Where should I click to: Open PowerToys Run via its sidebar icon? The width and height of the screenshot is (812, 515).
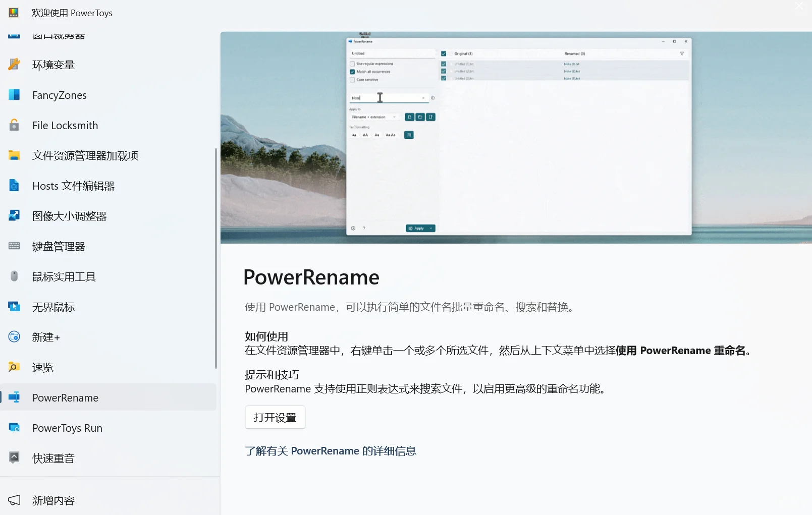coord(14,428)
